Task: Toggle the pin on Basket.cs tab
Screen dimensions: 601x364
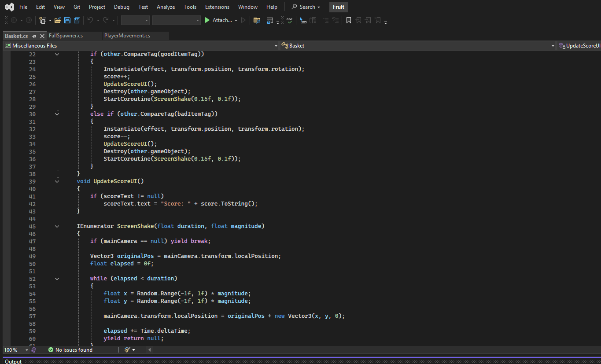Action: [x=34, y=36]
